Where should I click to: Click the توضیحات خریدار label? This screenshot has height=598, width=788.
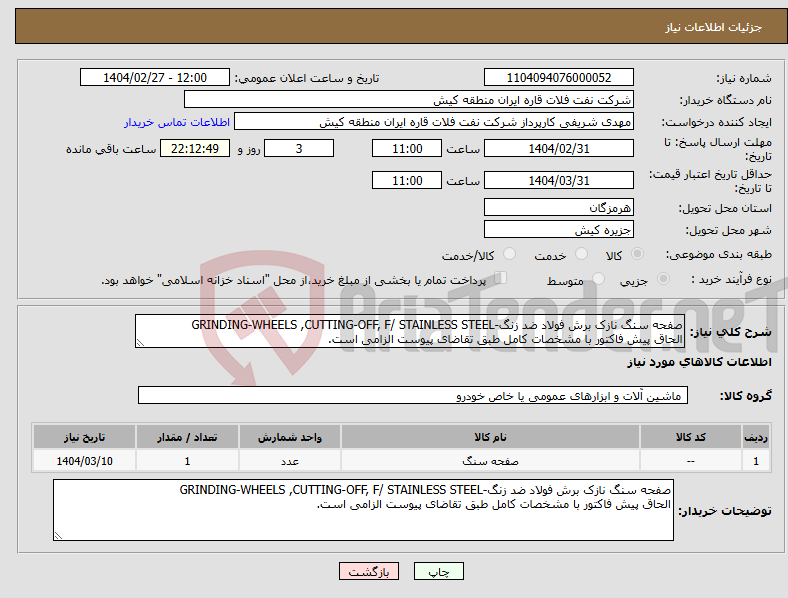coord(725,511)
